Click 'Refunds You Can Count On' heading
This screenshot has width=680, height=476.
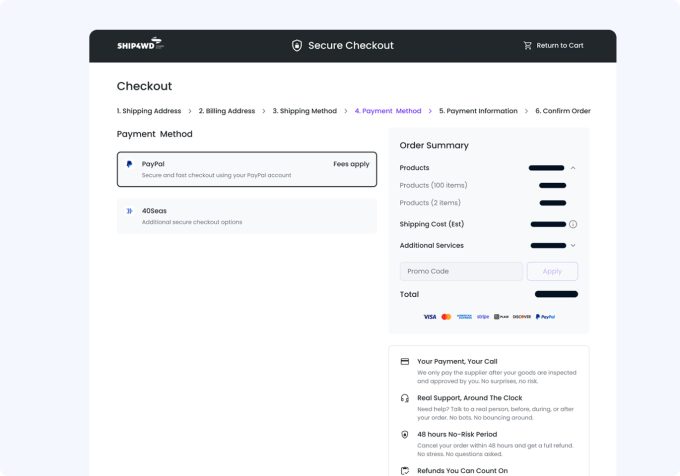(x=462, y=471)
